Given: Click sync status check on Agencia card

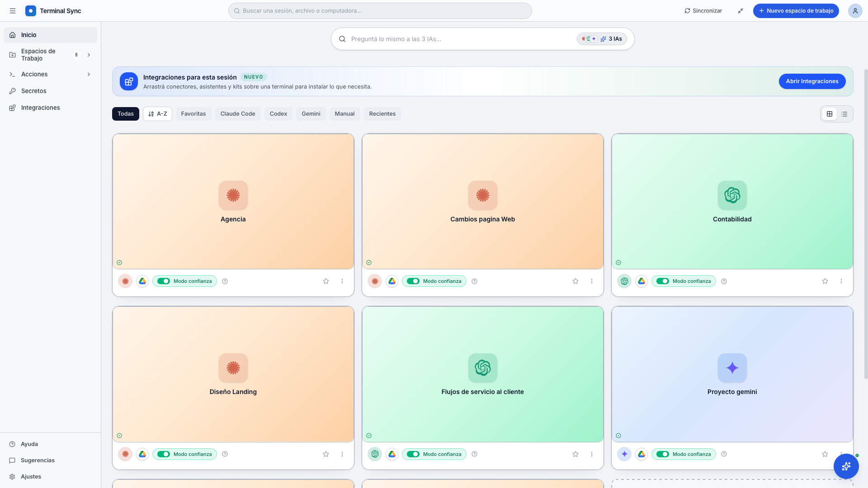Looking at the screenshot, I should coord(119,263).
